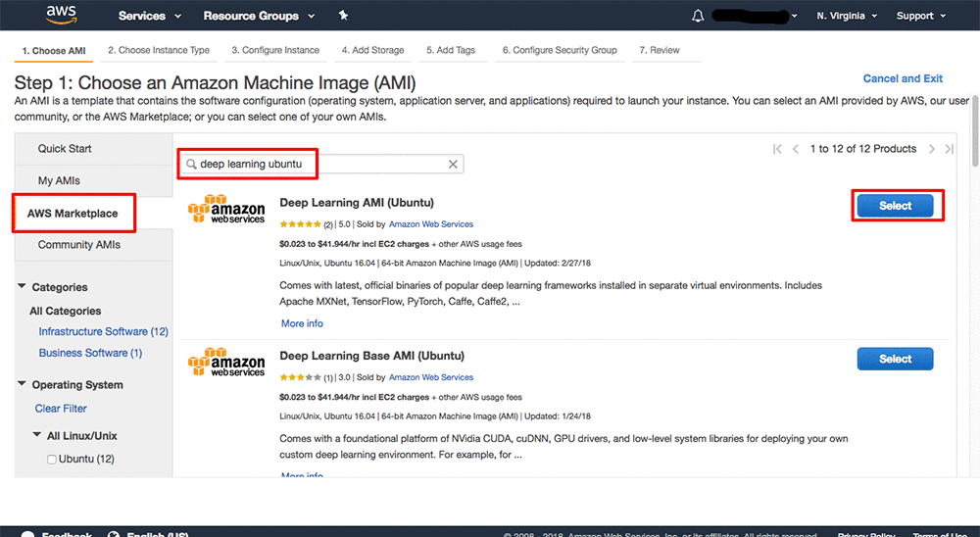Collapse the Operating System section

coord(22,384)
